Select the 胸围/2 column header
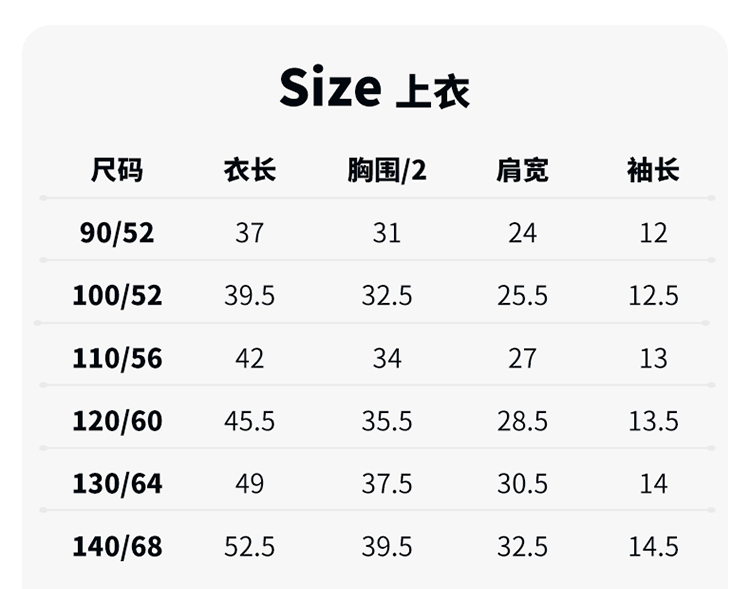Viewport: 750px width, 589px height. tap(386, 170)
